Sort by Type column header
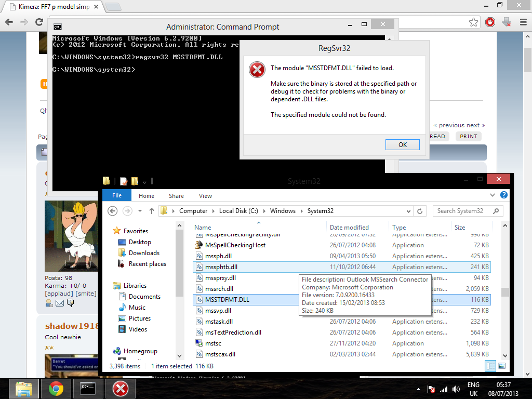This screenshot has width=532, height=399. [399, 228]
